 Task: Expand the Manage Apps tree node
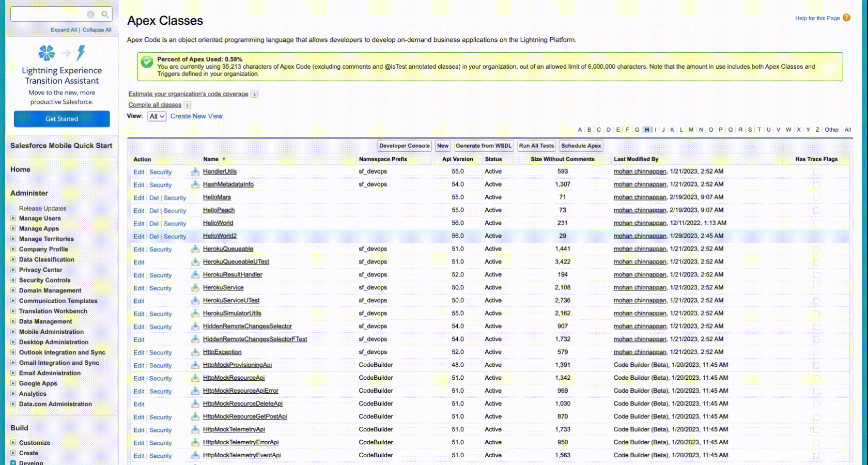[x=13, y=228]
